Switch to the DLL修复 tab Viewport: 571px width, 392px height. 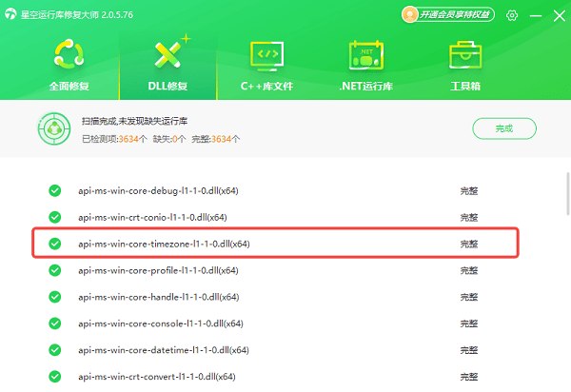(x=167, y=66)
